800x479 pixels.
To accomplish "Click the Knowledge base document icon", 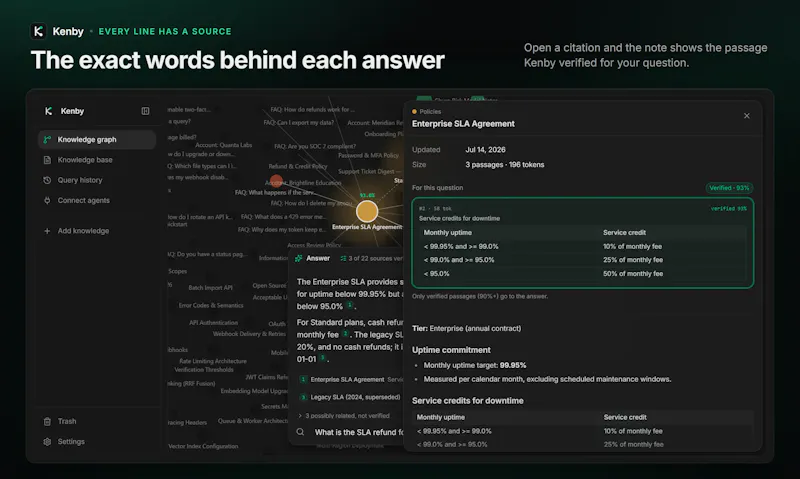I will point(47,160).
